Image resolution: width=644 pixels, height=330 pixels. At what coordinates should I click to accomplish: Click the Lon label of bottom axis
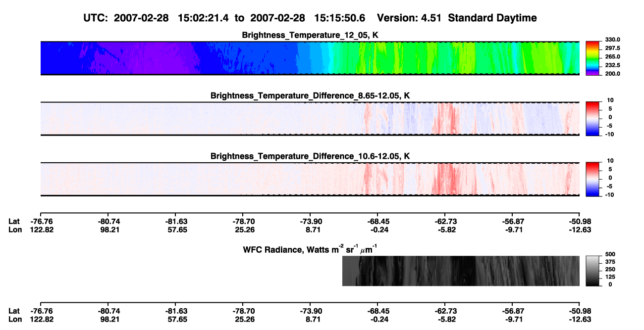pos(15,319)
